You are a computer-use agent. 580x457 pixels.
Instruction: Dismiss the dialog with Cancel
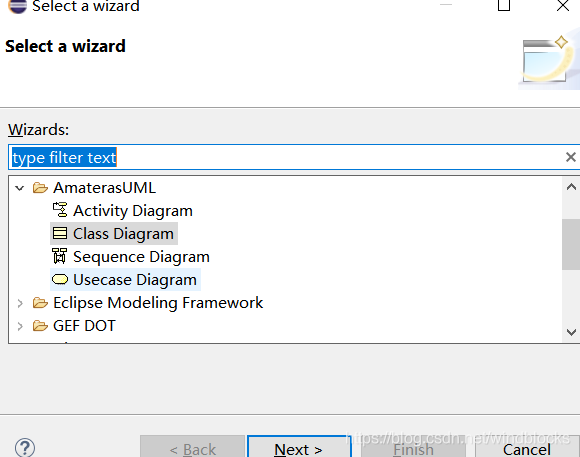coord(527,447)
